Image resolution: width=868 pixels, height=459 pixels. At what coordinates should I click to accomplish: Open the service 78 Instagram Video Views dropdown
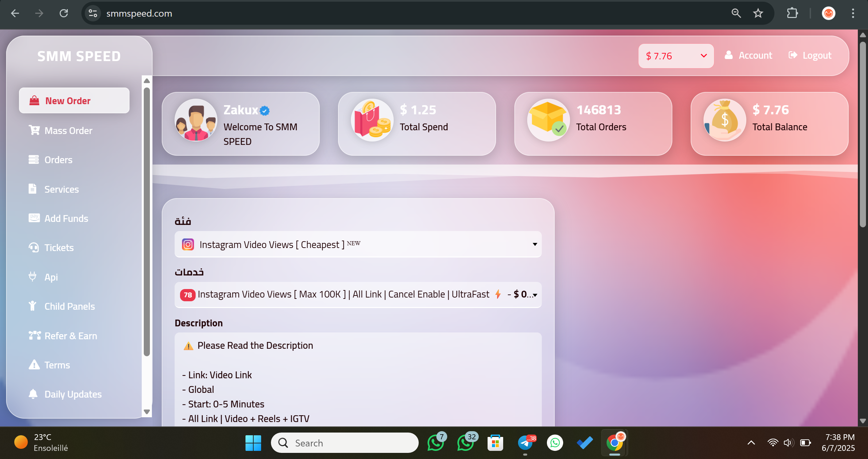358,294
